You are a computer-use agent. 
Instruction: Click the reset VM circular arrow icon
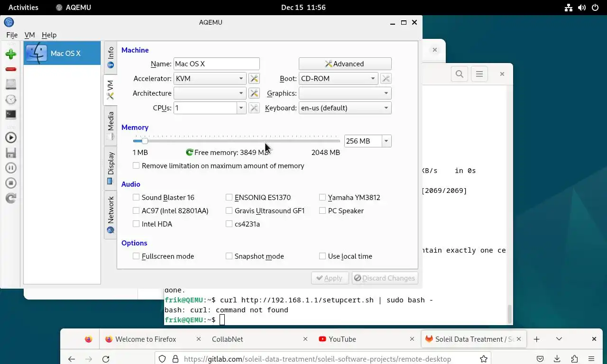pyautogui.click(x=10, y=198)
